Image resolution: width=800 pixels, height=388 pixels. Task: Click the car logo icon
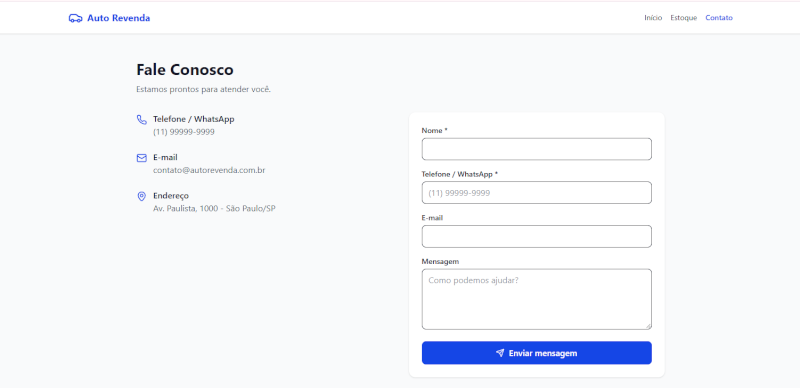[x=76, y=18]
